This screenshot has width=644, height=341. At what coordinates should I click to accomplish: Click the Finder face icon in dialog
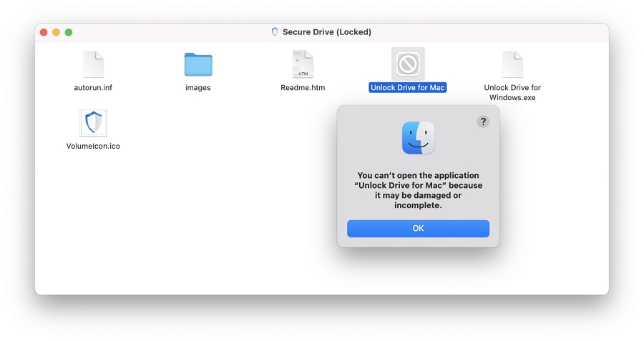[418, 138]
